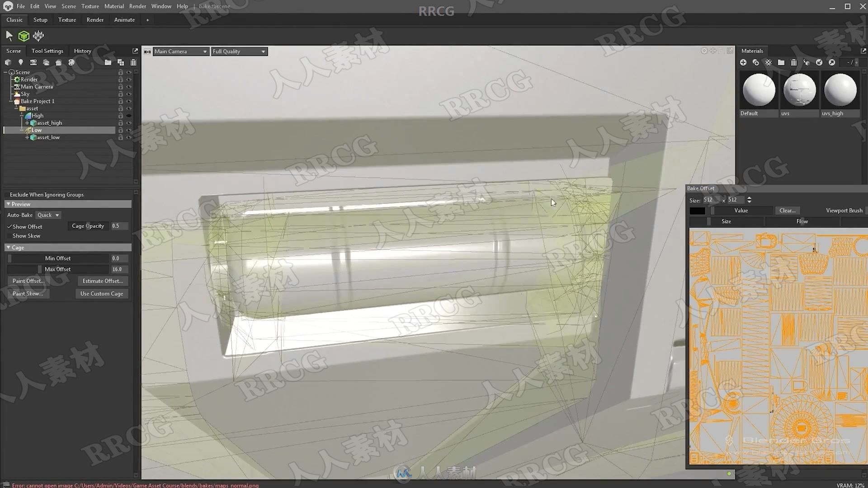The width and height of the screenshot is (868, 488).
Task: Click the delete material icon in Materials panel
Action: pos(793,62)
